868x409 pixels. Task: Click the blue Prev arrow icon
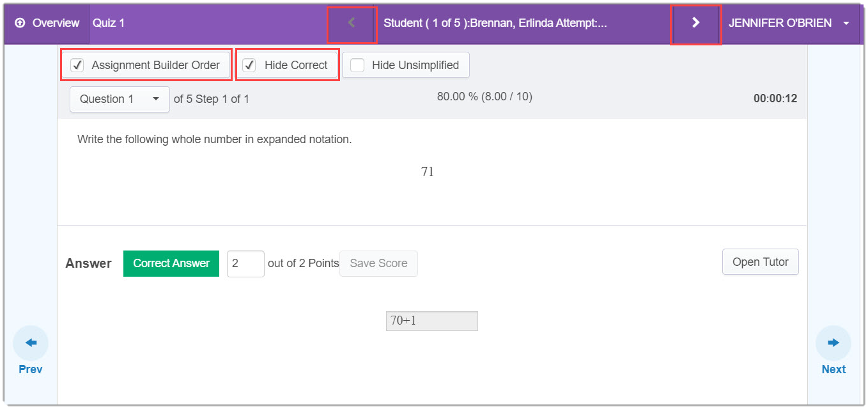(x=31, y=343)
